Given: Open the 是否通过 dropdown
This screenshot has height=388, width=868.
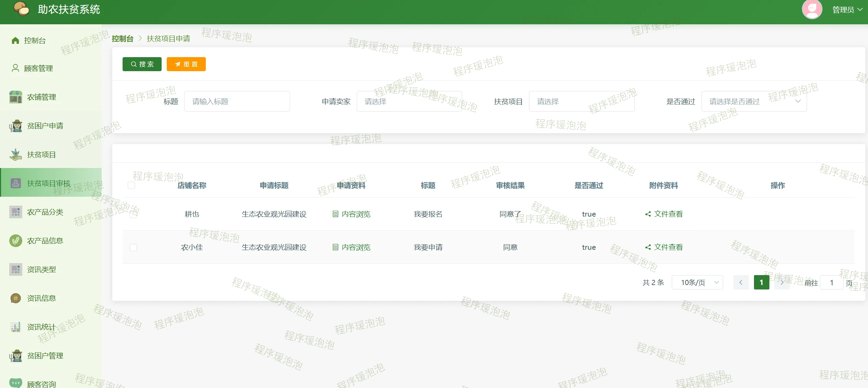Looking at the screenshot, I should (754, 101).
